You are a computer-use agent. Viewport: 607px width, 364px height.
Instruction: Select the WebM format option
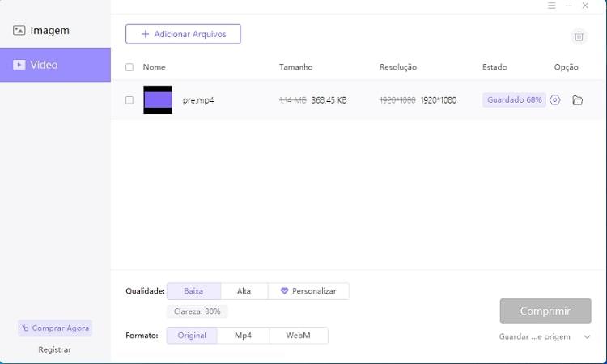coord(298,336)
